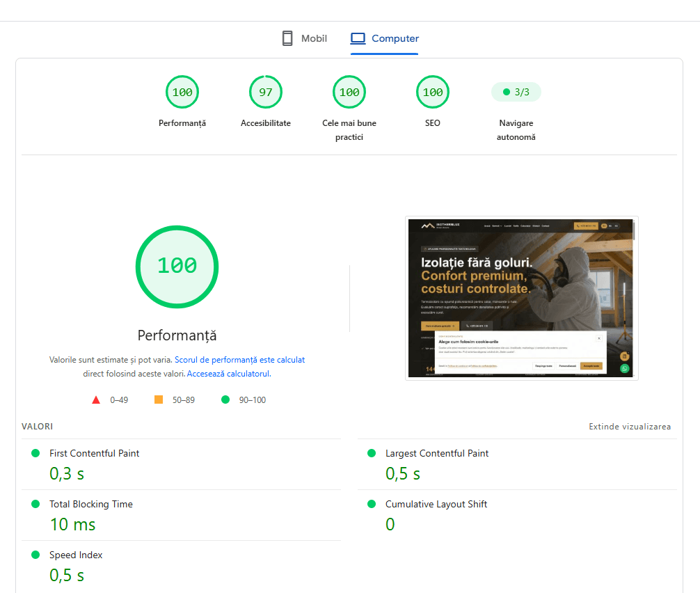Image resolution: width=700 pixels, height=593 pixels.
Task: Select the Computer tab
Action: pyautogui.click(x=384, y=38)
